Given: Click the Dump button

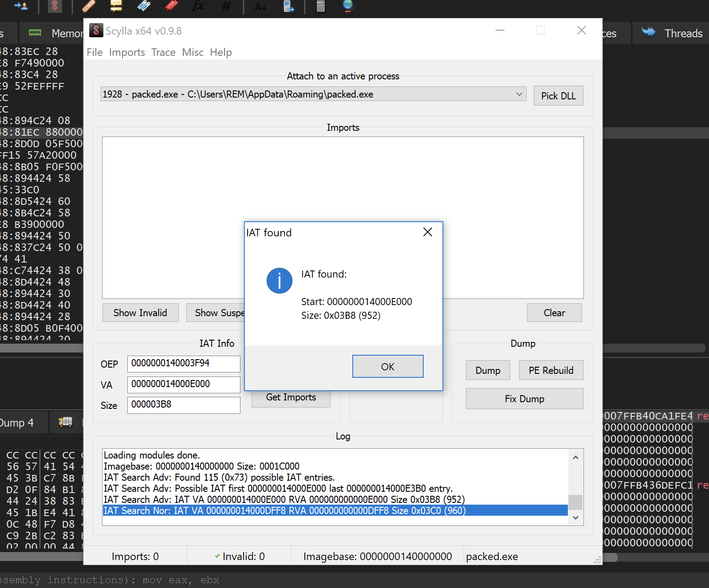Looking at the screenshot, I should click(x=488, y=370).
